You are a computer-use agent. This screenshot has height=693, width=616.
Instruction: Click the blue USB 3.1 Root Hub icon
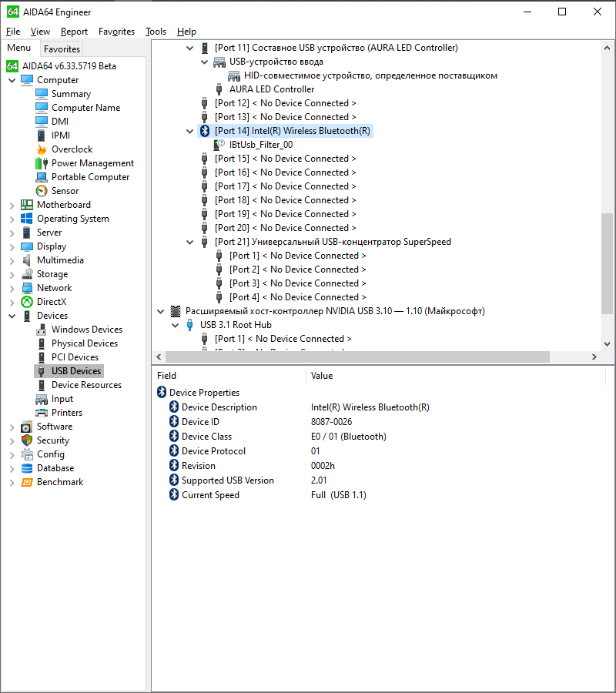(190, 325)
